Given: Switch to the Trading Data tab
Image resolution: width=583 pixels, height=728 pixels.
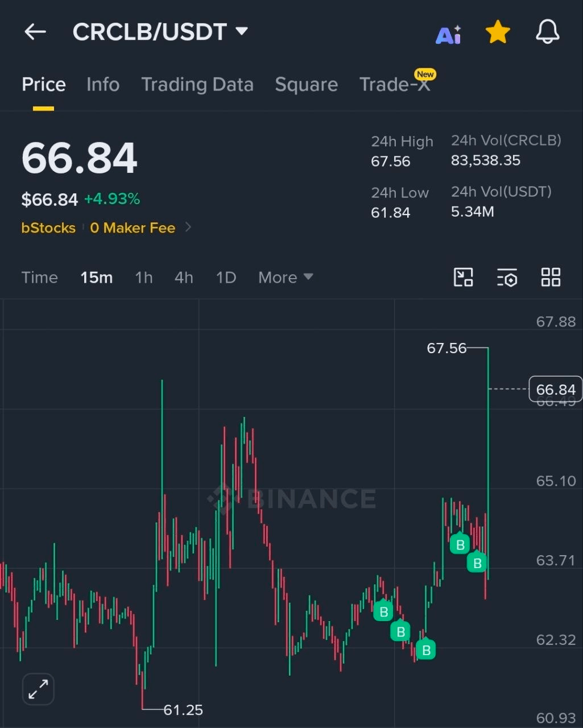Looking at the screenshot, I should [x=197, y=85].
